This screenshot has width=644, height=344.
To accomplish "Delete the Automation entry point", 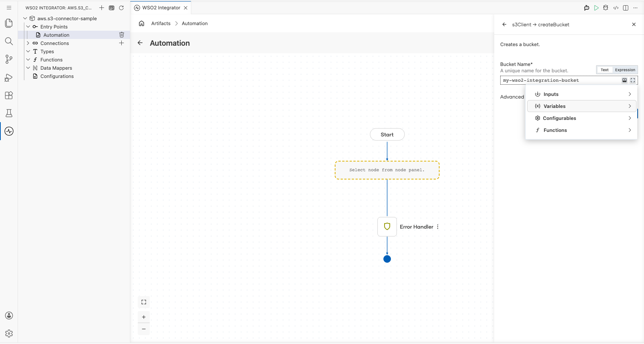I will click(122, 35).
